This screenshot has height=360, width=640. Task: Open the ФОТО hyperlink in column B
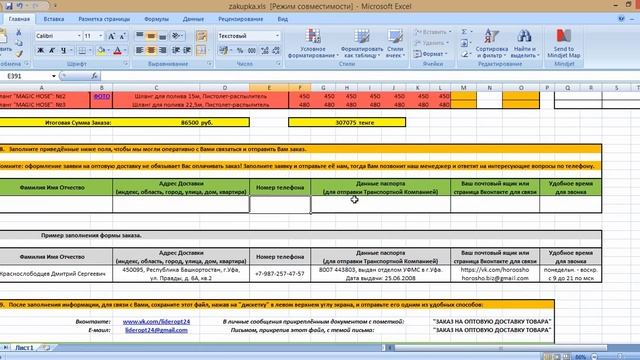102,96
